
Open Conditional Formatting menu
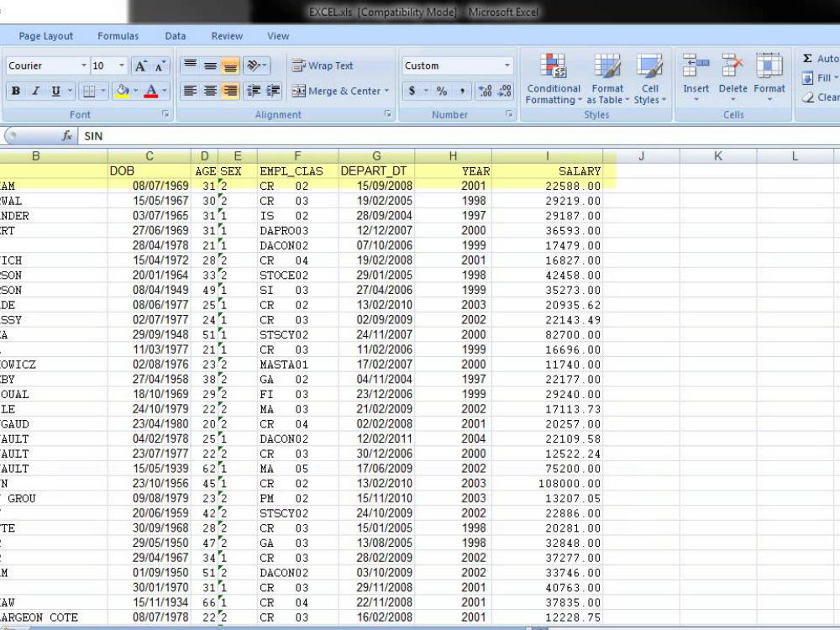click(x=554, y=79)
